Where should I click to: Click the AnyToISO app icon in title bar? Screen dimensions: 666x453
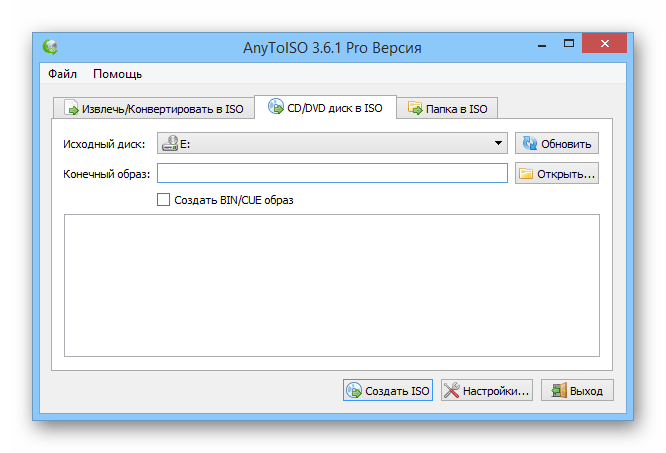coord(50,47)
